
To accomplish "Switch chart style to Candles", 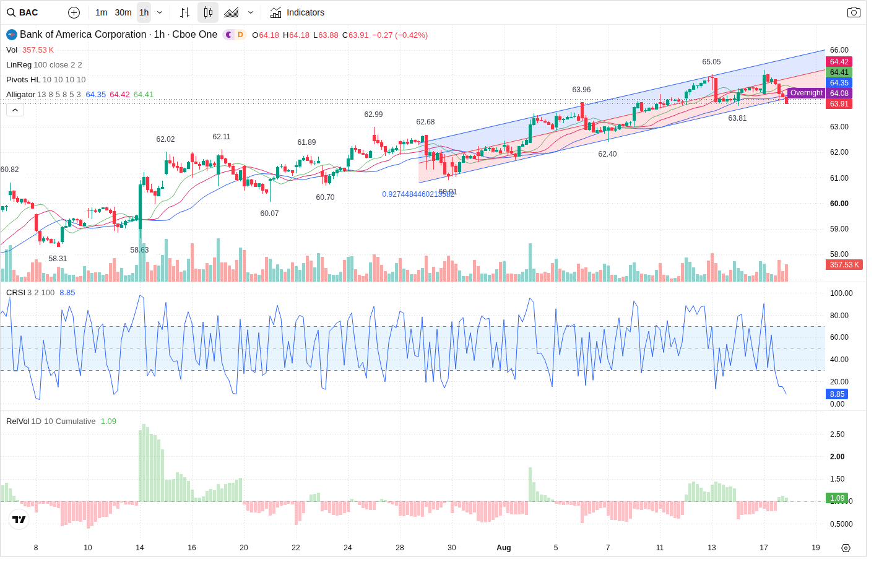I will (x=208, y=12).
